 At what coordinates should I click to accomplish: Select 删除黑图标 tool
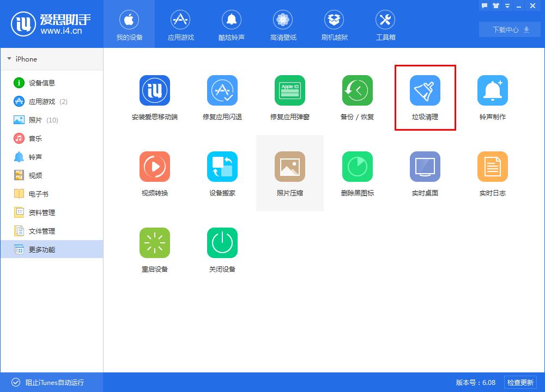[x=358, y=174]
